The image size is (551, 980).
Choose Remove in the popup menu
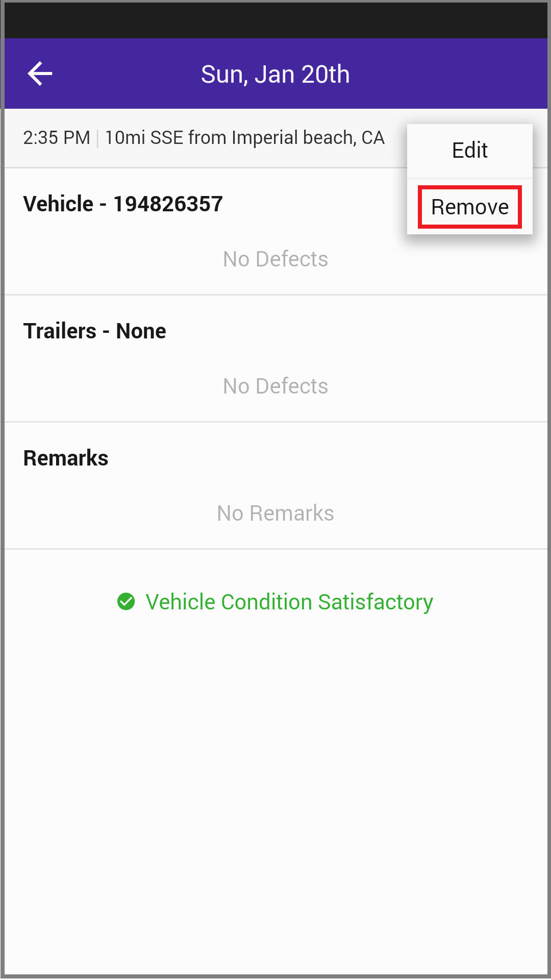click(x=469, y=207)
